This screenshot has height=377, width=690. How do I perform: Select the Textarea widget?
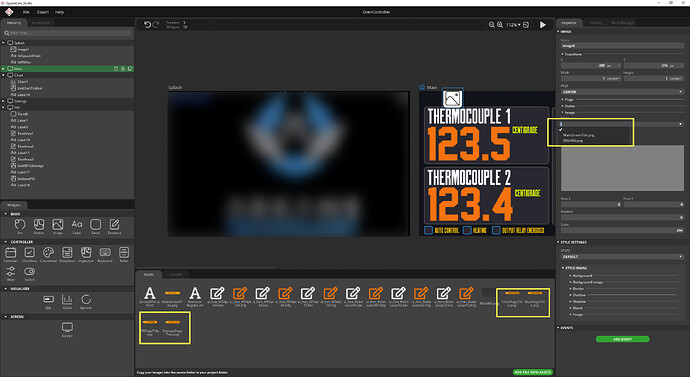pyautogui.click(x=114, y=226)
